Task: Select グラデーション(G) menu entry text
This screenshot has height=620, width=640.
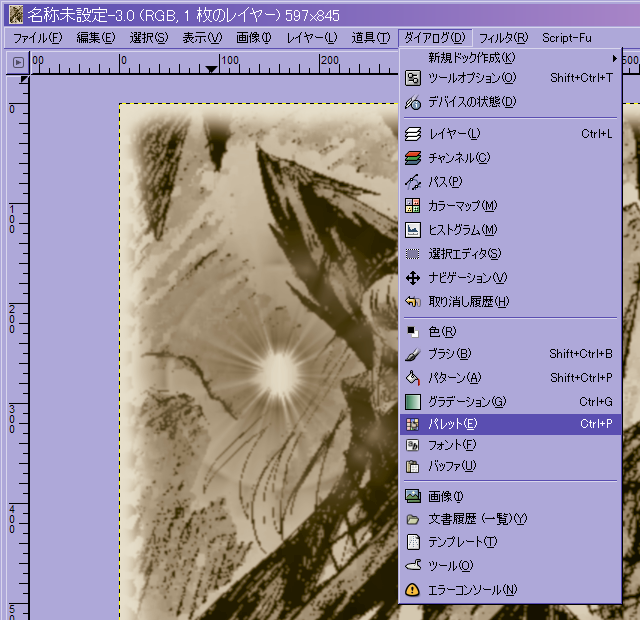Action: click(x=467, y=402)
